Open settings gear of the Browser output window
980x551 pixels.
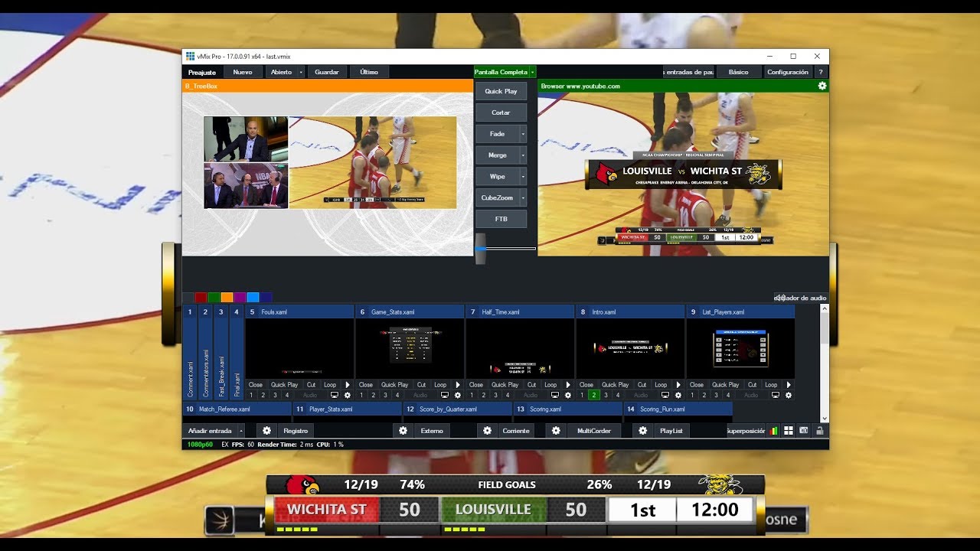pyautogui.click(x=822, y=86)
